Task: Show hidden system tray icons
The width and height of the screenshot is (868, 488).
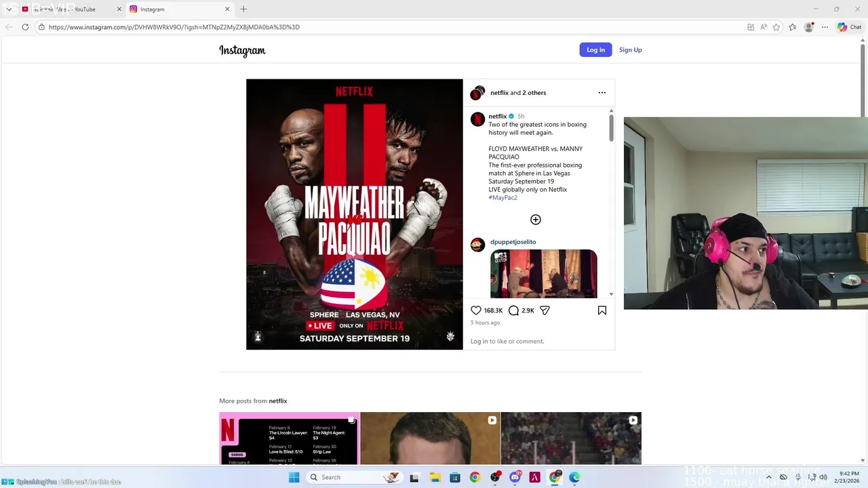Action: coord(768,477)
